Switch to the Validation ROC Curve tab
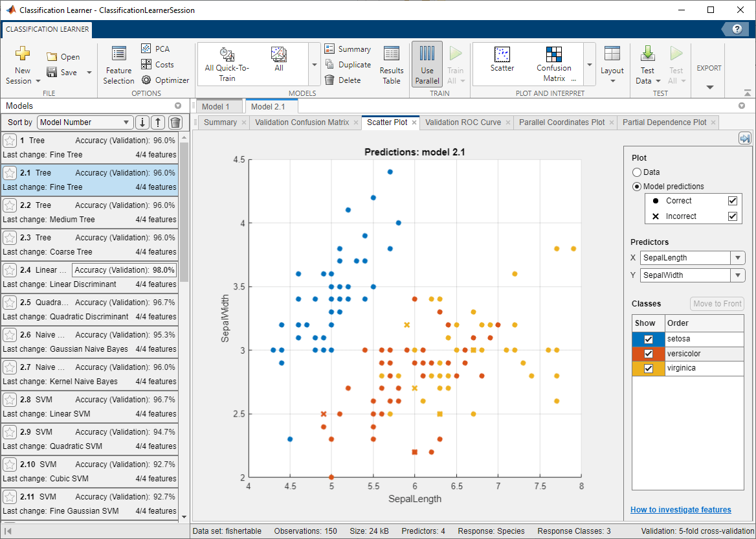Screen dimensions: 756x539 [x=463, y=122]
